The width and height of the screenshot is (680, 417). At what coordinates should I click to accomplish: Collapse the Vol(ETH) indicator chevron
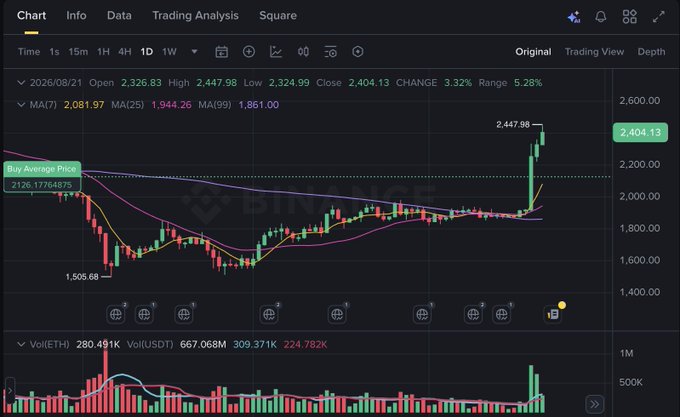pos(21,344)
